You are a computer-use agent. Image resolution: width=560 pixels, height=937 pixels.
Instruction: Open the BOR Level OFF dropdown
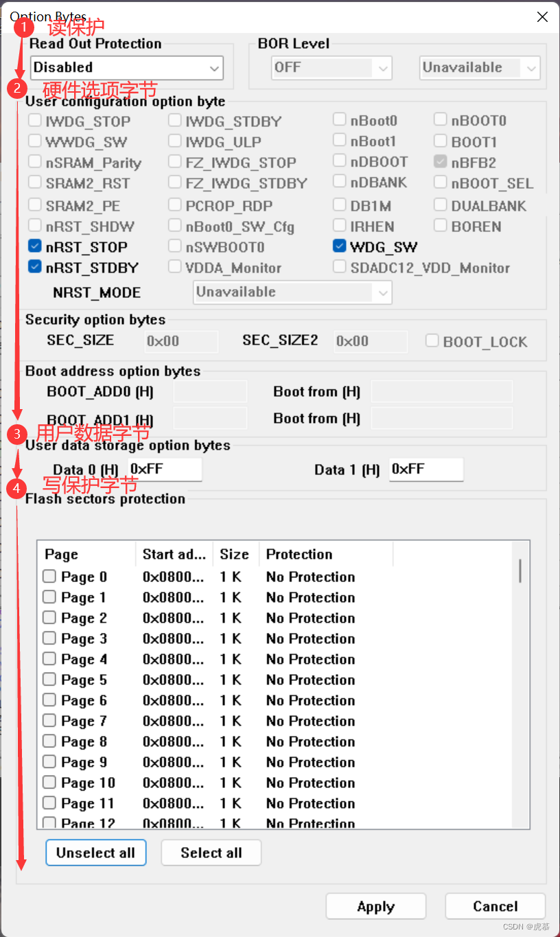tap(331, 67)
